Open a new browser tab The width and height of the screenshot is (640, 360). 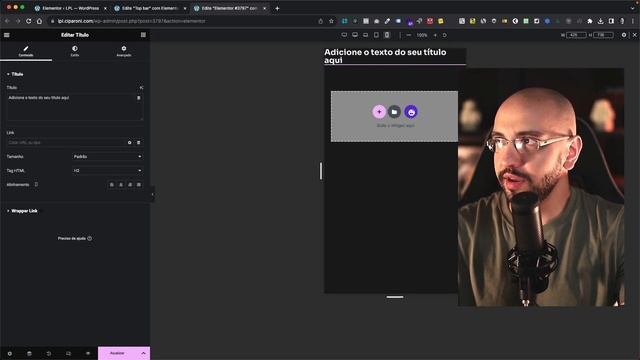(x=277, y=8)
